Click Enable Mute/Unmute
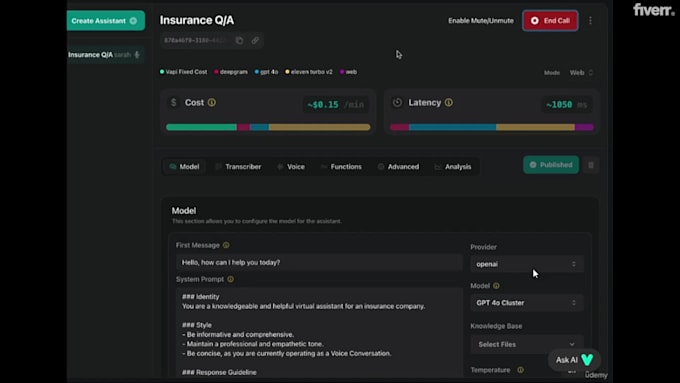Viewport: 680px width, 383px height. click(x=481, y=21)
